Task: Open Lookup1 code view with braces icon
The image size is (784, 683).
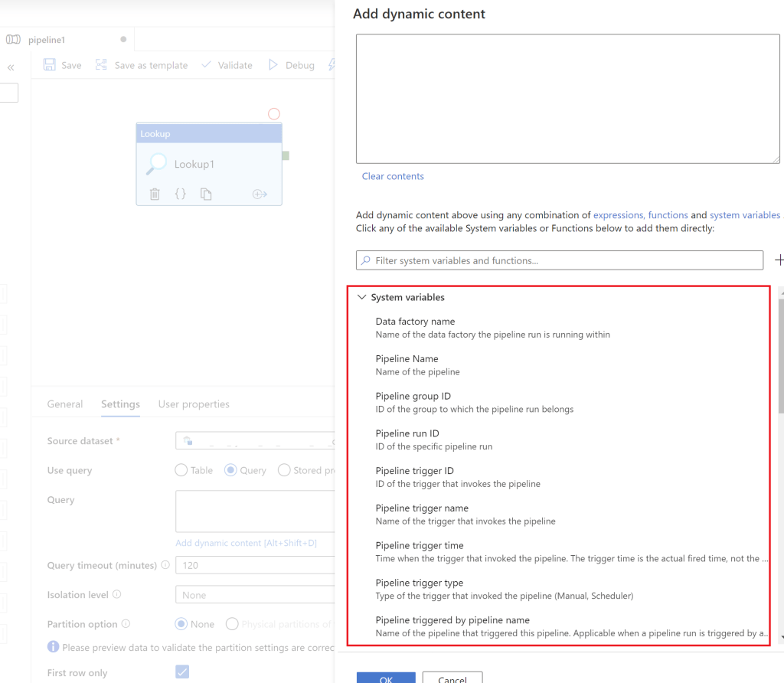Action: [181, 194]
